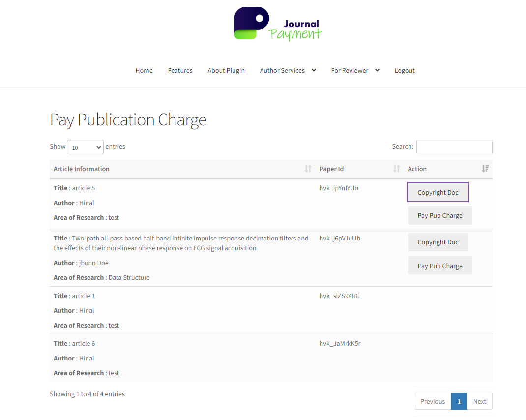Expand the Author Services dropdown

288,70
